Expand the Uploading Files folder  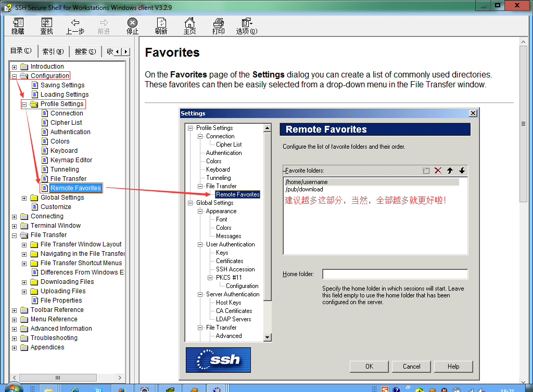(x=24, y=292)
